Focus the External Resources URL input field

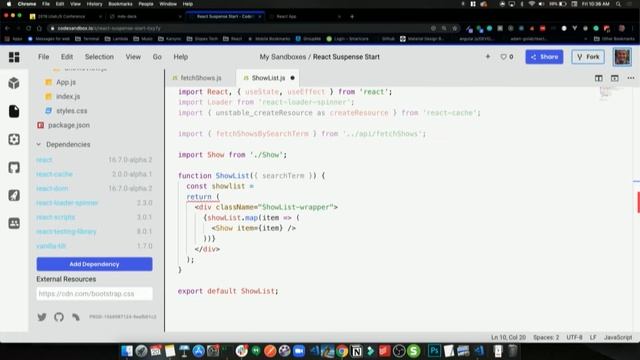(x=94, y=293)
